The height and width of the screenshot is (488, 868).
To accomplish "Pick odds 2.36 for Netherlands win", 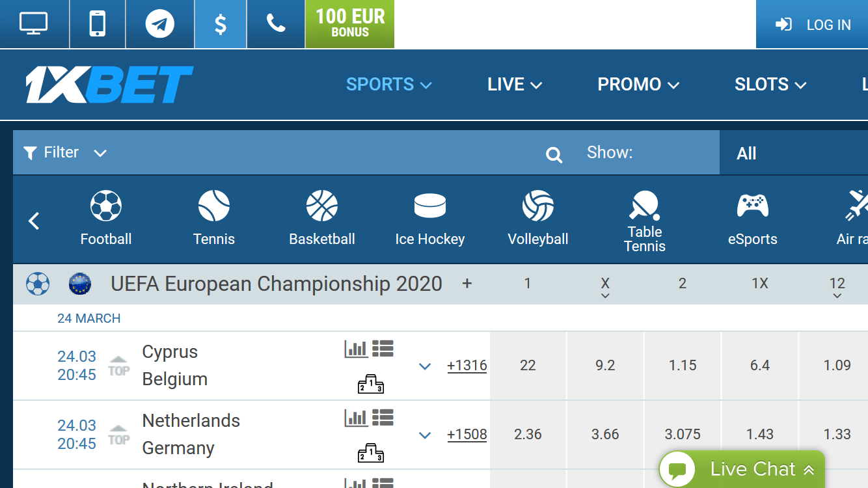I will coord(528,435).
